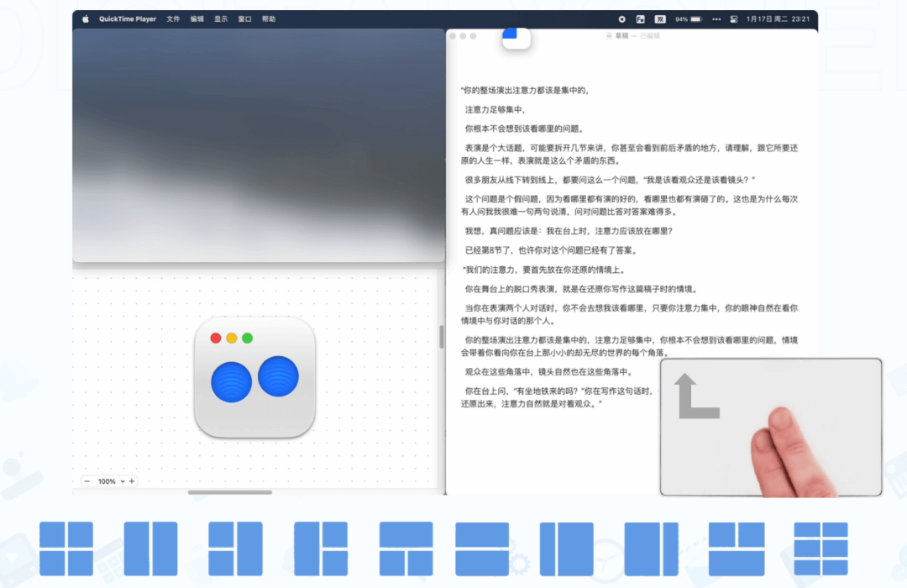This screenshot has height=588, width=907.
Task: Select the four-quadrant grid layout icon
Action: point(66,549)
